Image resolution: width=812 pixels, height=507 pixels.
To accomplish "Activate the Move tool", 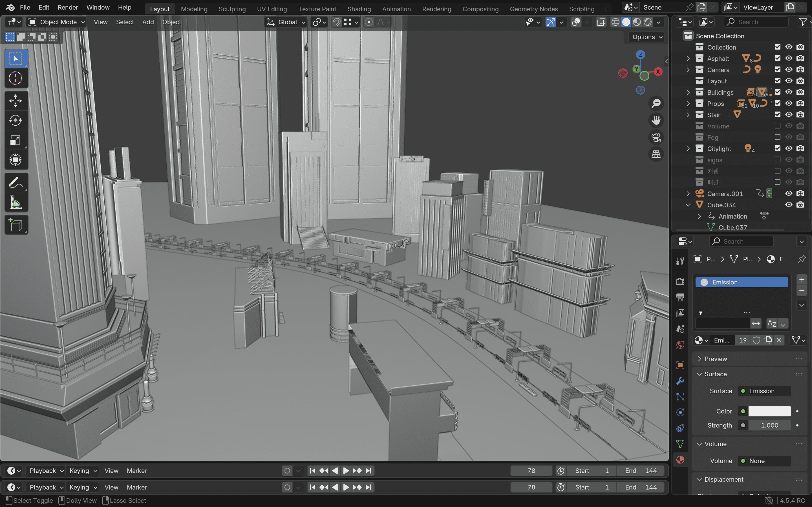I will [x=16, y=101].
